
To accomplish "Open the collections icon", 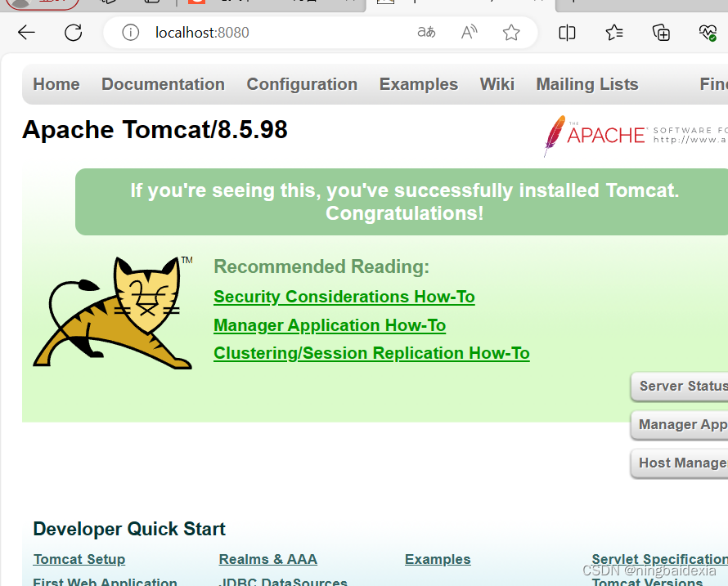I will 661,33.
